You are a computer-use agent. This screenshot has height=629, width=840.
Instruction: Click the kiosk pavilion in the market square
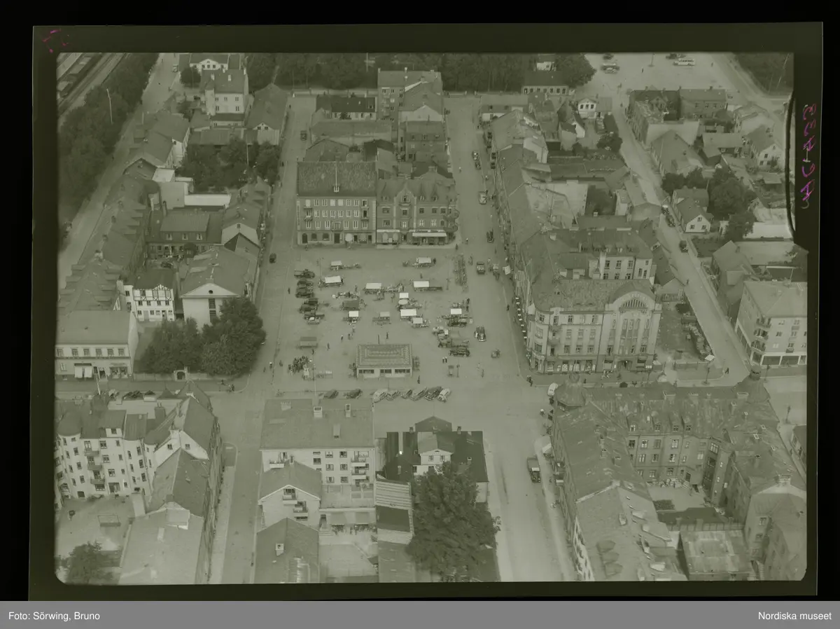(384, 360)
